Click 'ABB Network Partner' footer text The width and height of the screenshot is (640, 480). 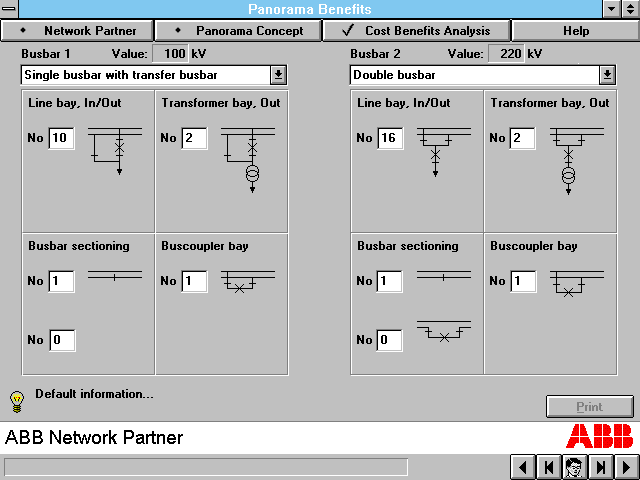[x=94, y=438]
